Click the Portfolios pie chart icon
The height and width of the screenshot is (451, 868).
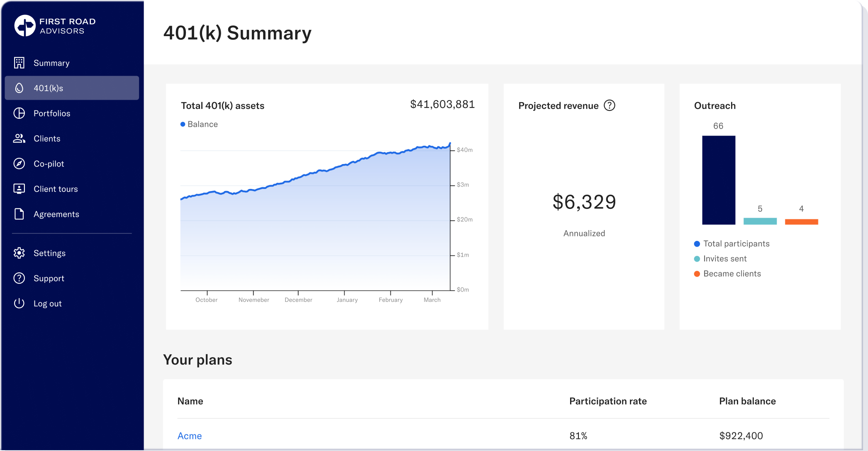click(19, 113)
